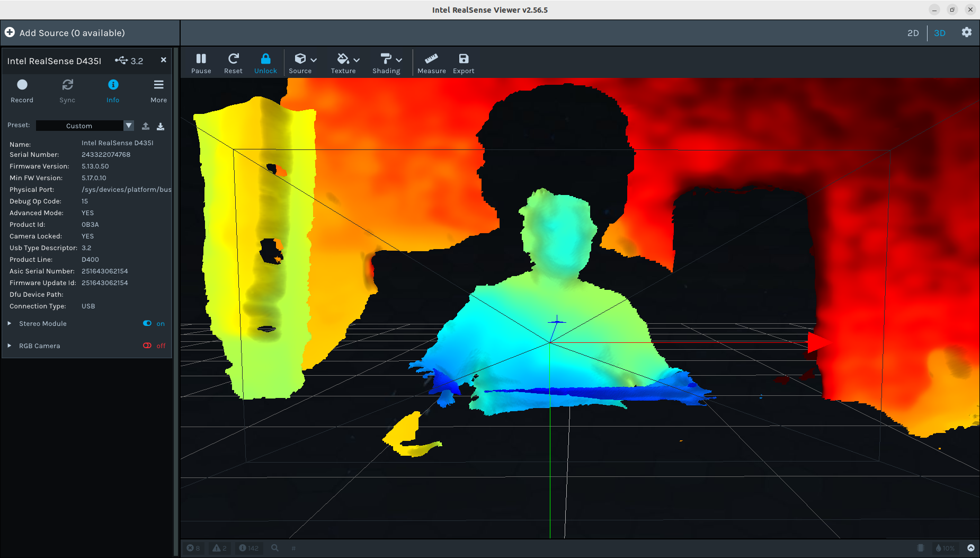
Task: Open the settings gear icon
Action: tap(967, 32)
